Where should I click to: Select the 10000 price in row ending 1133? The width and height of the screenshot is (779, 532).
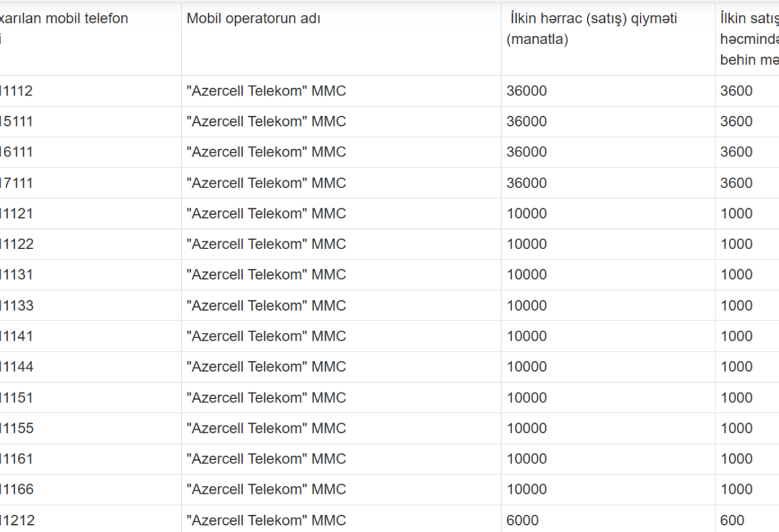click(x=526, y=306)
